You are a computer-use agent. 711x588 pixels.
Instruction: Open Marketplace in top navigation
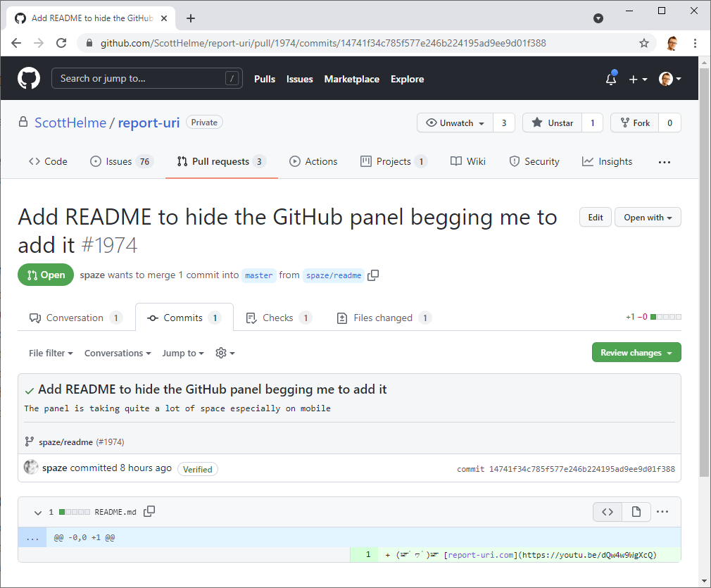[352, 79]
